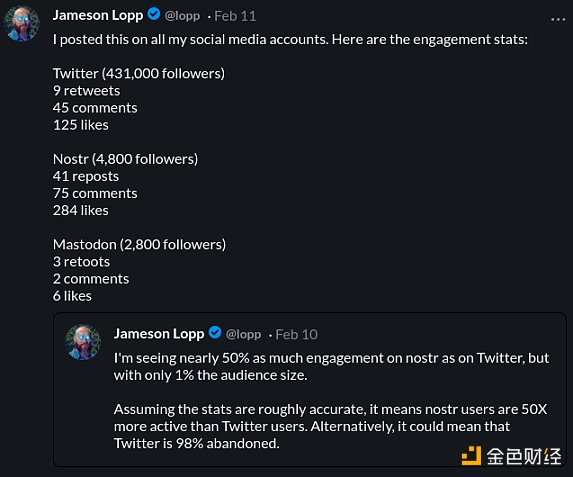Click the verified badge in the quoted post

coord(215,333)
